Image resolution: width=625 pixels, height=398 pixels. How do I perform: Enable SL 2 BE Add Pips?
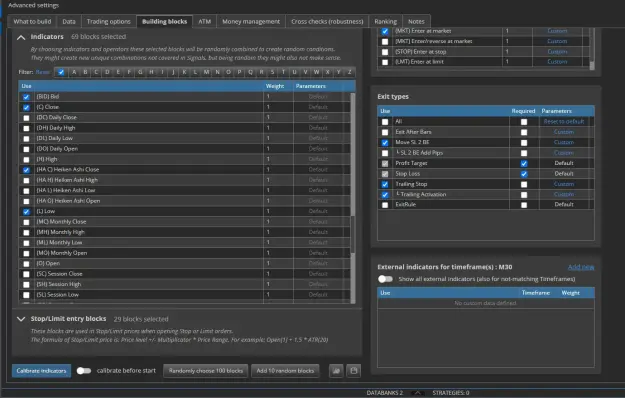point(385,153)
